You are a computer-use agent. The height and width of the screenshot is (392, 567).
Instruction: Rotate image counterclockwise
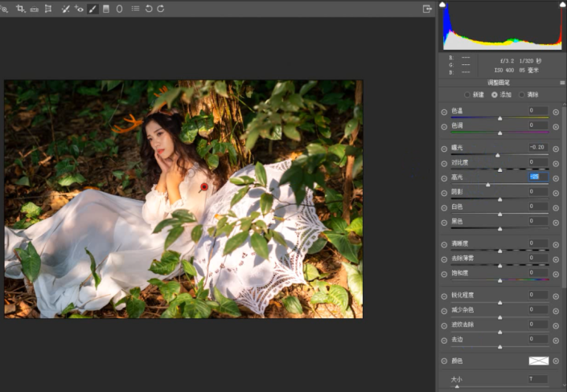pyautogui.click(x=149, y=8)
